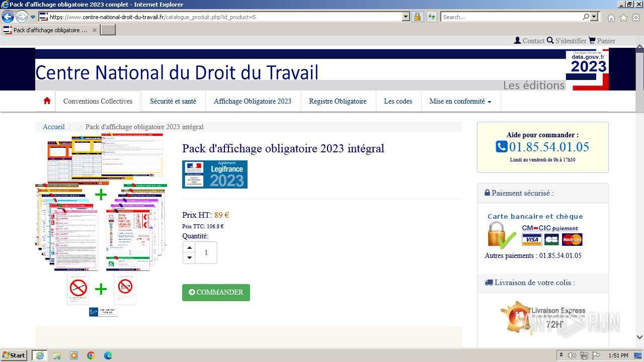Click the security lock icon
Viewport: 644px width, 362px height.
[417, 17]
